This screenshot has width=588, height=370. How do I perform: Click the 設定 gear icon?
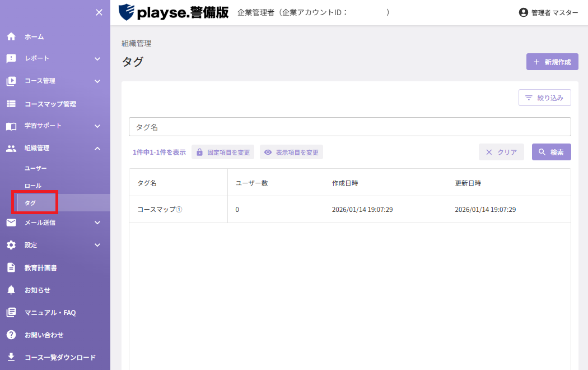[11, 245]
